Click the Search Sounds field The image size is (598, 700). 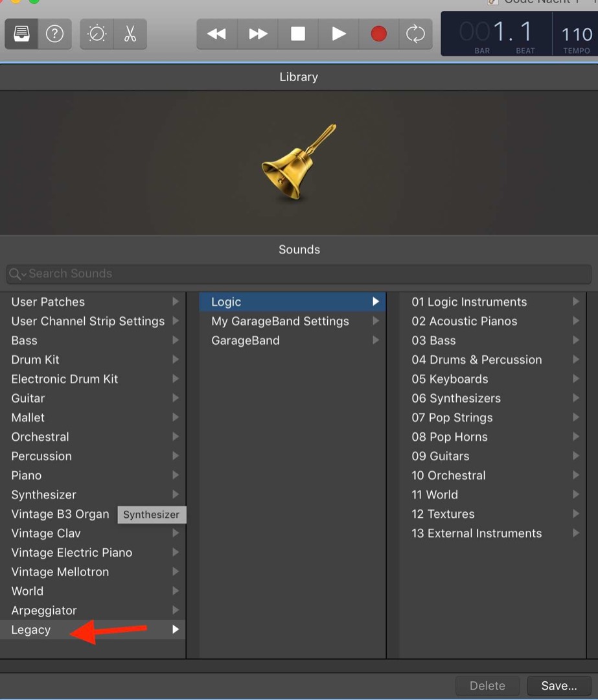[x=299, y=274]
